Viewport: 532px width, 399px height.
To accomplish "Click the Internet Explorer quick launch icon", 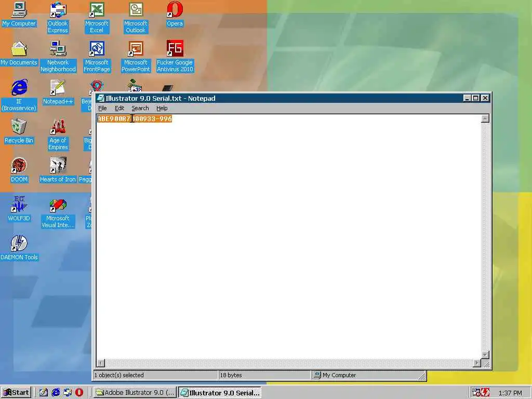I will pyautogui.click(x=56, y=393).
